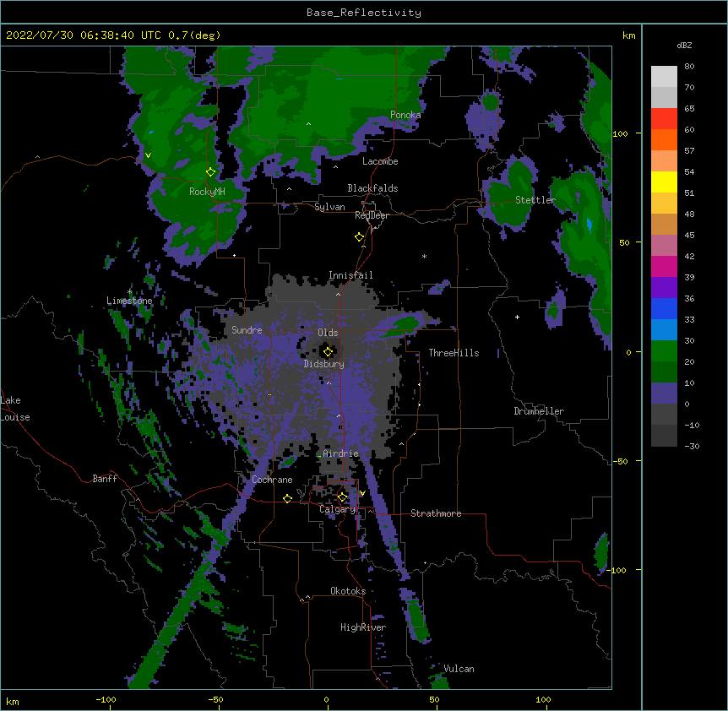Click the HighRiver town label
Image resolution: width=728 pixels, height=711 pixels.
[x=363, y=627]
